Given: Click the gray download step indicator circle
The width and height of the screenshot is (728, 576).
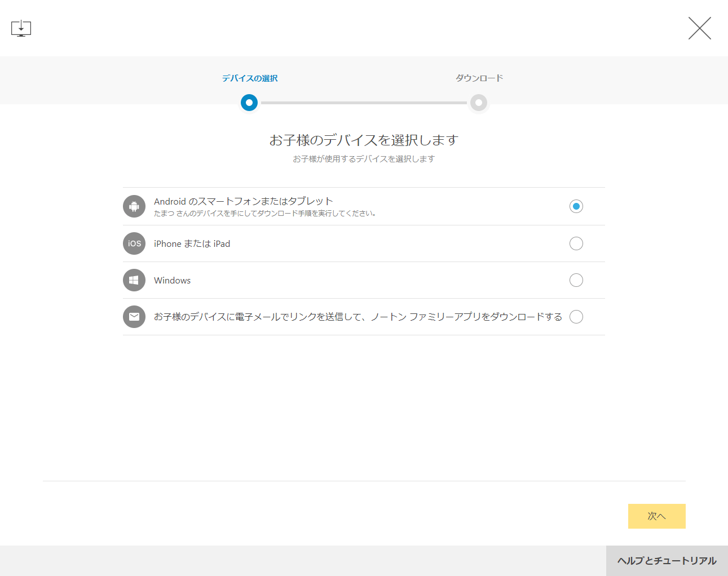Looking at the screenshot, I should (x=479, y=103).
